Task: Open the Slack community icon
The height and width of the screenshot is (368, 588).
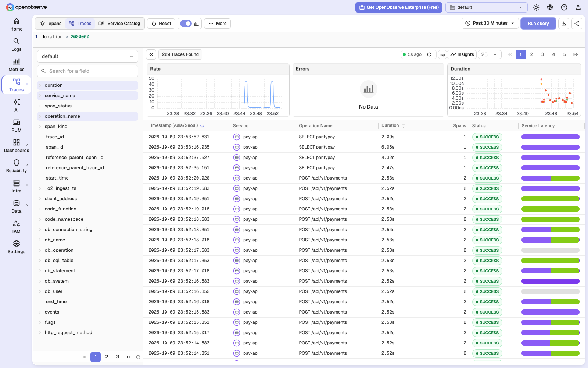Action: [x=550, y=7]
